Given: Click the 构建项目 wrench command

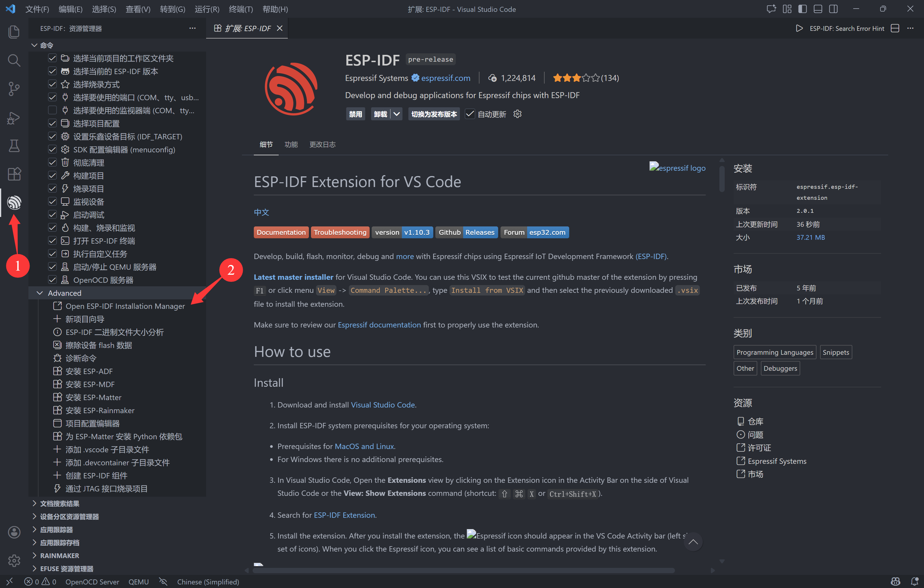Looking at the screenshot, I should 88,176.
